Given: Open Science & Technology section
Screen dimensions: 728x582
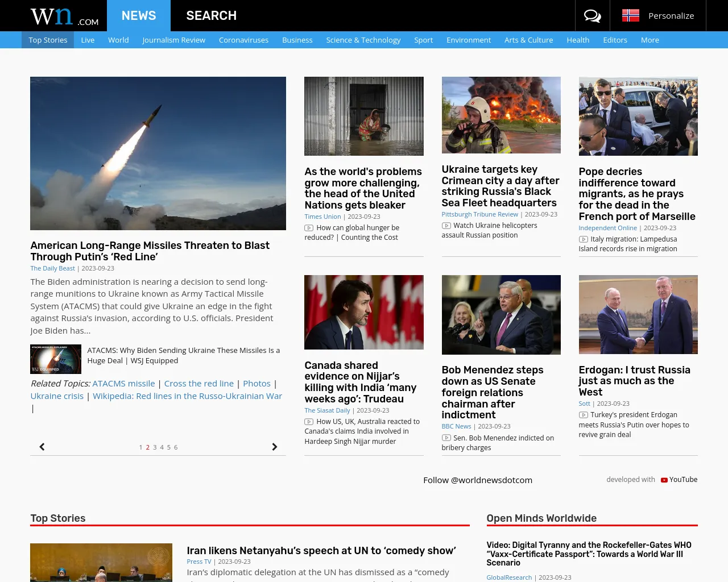Looking at the screenshot, I should point(363,40).
